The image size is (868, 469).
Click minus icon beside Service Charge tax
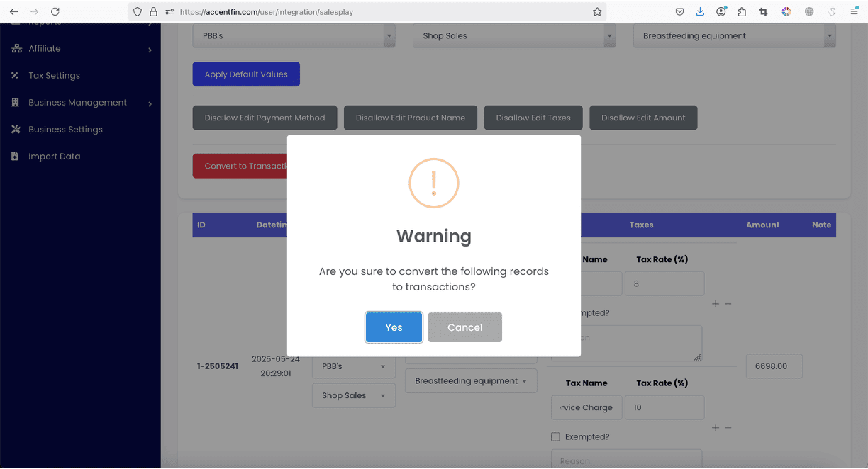pyautogui.click(x=728, y=428)
